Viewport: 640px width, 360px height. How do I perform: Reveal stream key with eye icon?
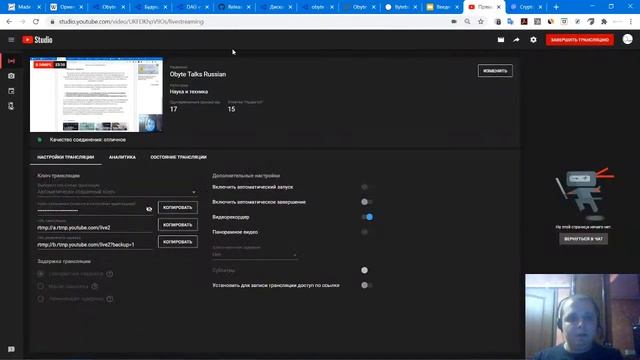click(x=149, y=209)
